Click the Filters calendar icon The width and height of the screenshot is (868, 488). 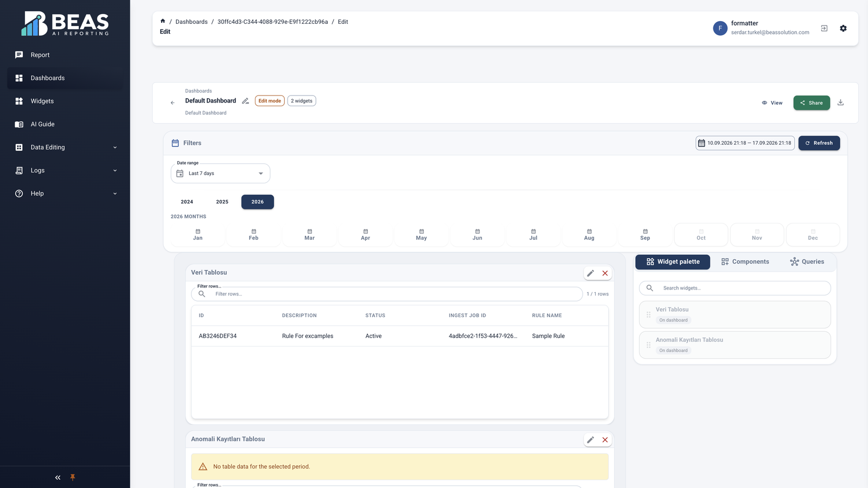pyautogui.click(x=175, y=143)
